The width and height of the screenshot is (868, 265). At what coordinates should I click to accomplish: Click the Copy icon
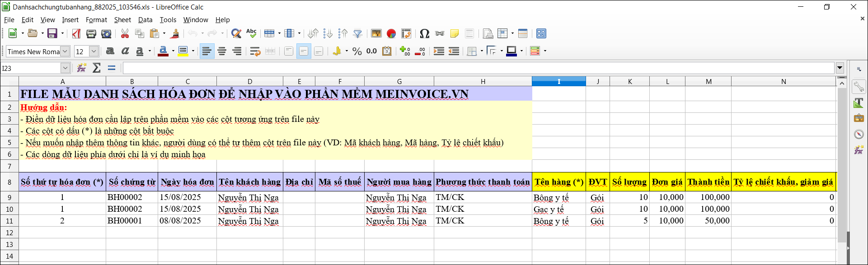pyautogui.click(x=140, y=33)
